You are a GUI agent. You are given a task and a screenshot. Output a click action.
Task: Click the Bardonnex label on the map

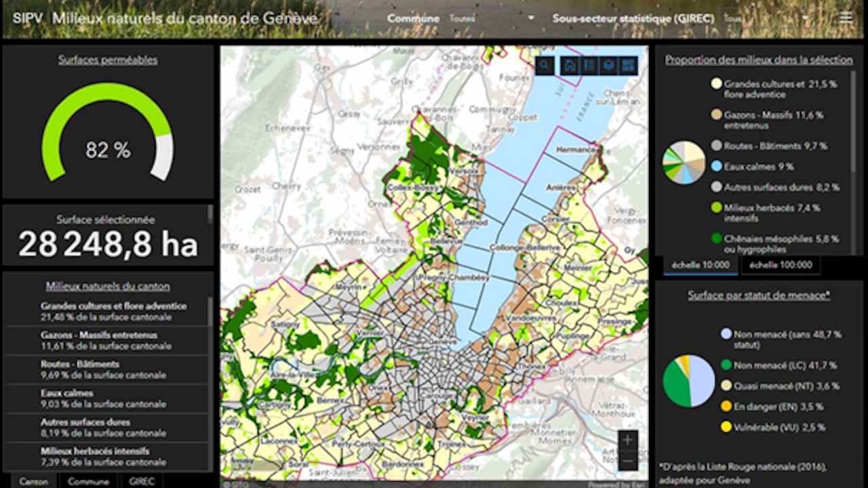(x=403, y=464)
